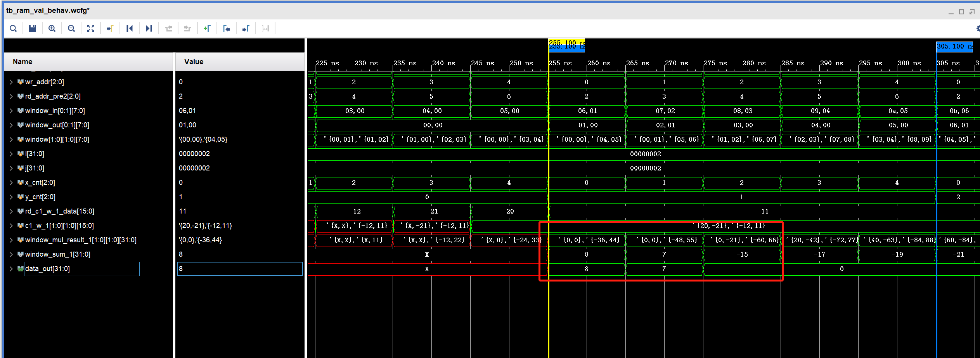
Task: Click the 270 ns tick on time ruler
Action: [676, 63]
